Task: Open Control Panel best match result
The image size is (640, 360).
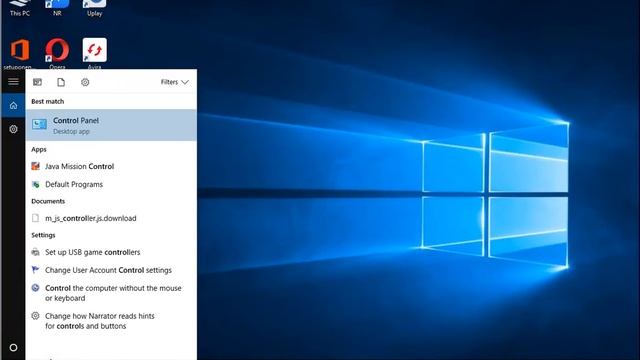Action: pyautogui.click(x=111, y=125)
